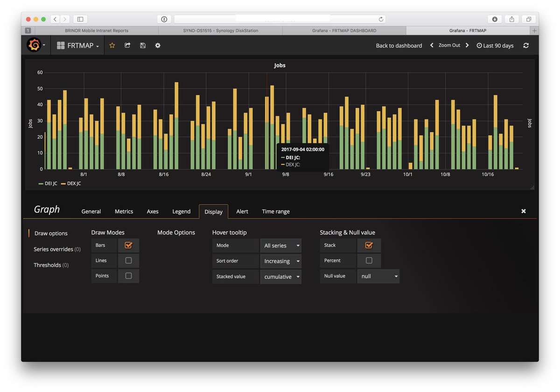
Task: Open the Grafana logo menu
Action: [x=35, y=45]
